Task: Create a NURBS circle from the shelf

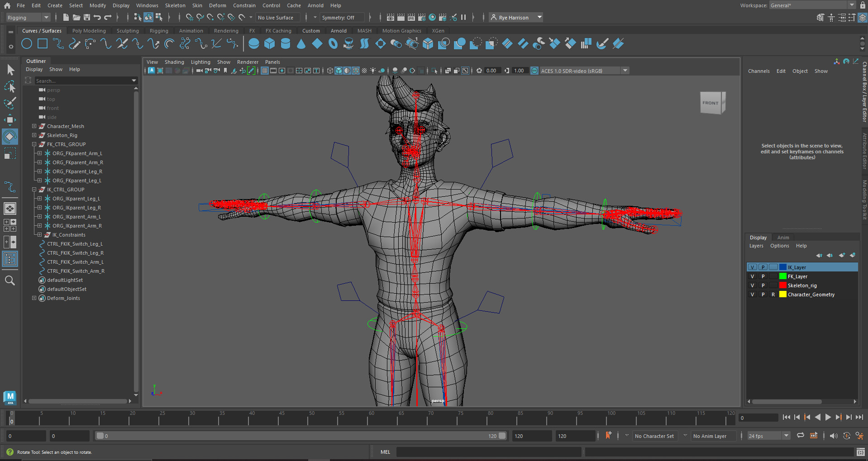Action: [x=27, y=43]
